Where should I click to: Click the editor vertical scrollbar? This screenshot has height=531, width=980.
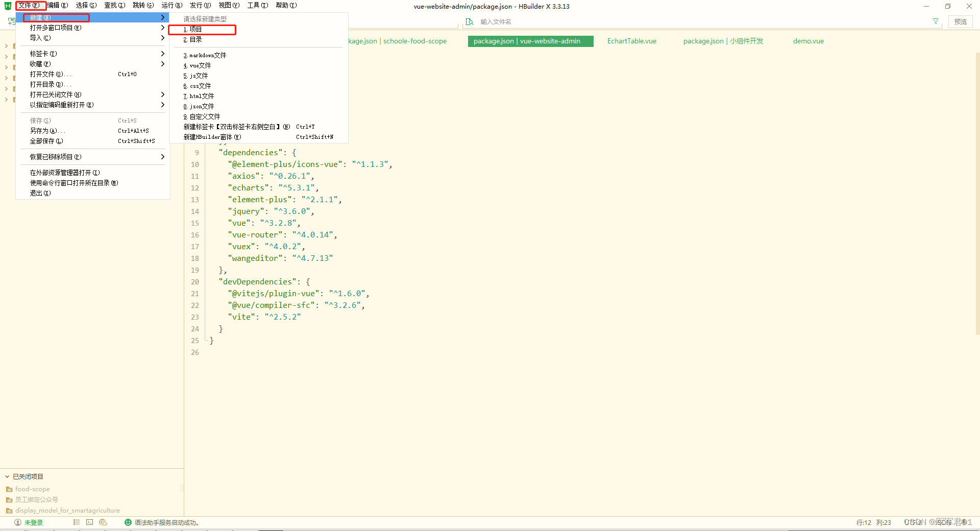click(977, 194)
